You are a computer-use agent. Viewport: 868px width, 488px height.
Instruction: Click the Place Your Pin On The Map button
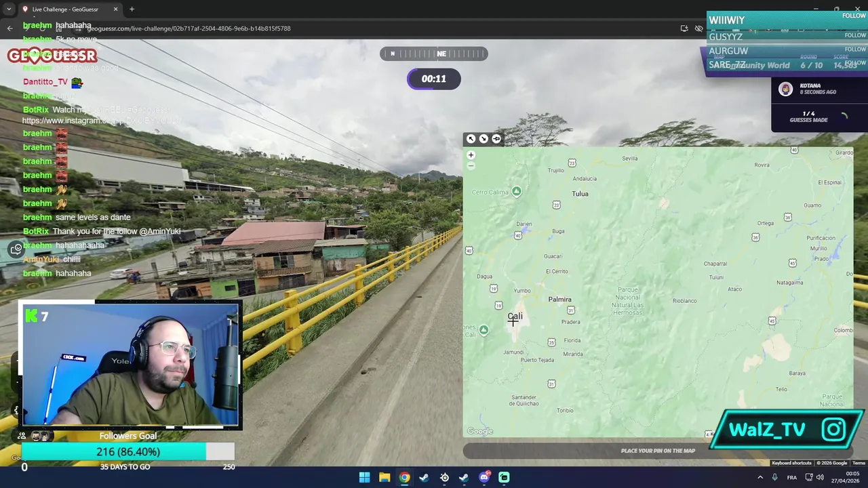(658, 451)
